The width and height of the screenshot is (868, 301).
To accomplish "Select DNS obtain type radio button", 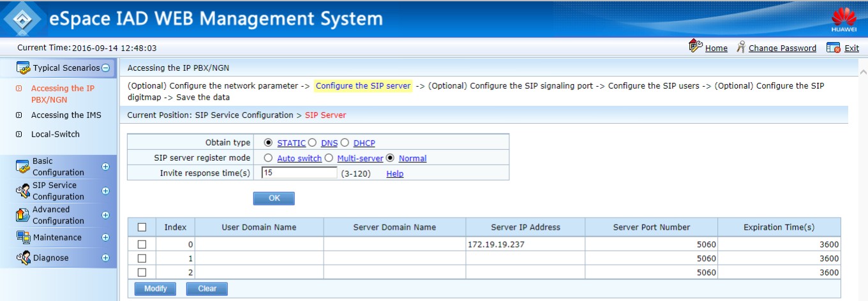I will pos(312,143).
